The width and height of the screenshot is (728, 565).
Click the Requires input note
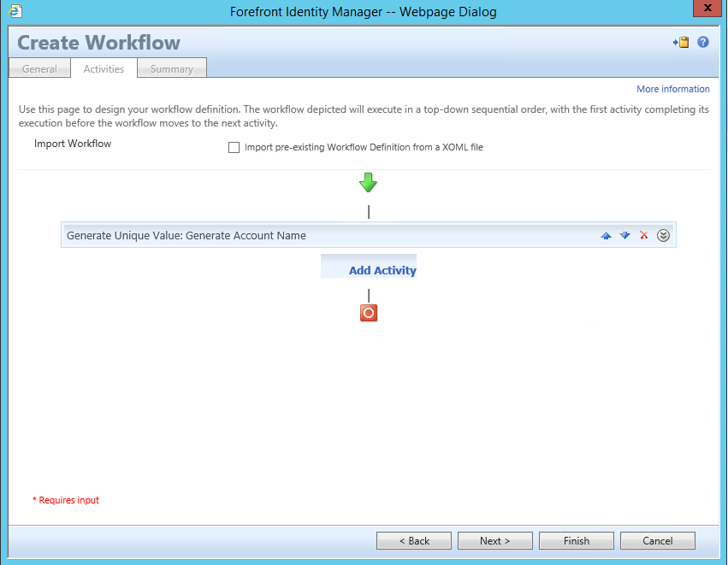click(66, 500)
